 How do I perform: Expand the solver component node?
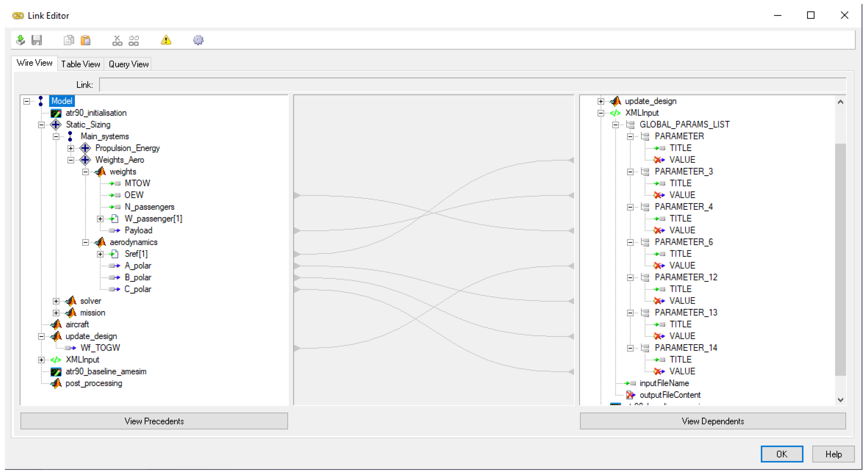56,301
